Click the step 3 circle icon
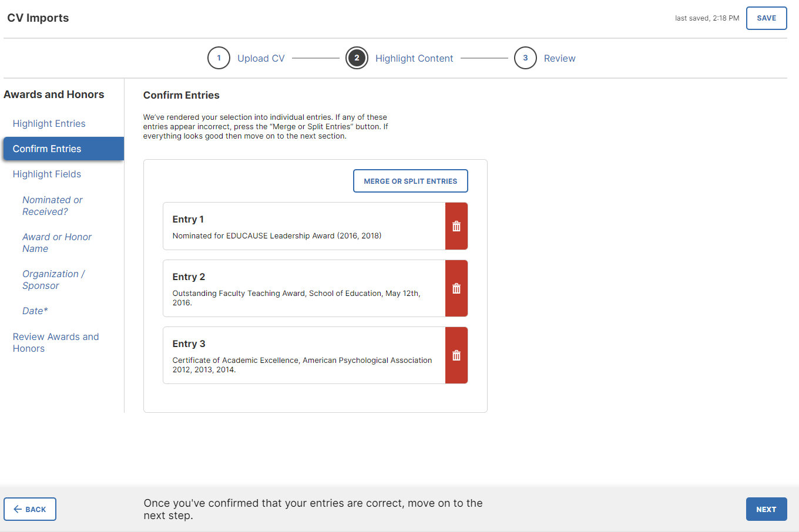 [525, 58]
